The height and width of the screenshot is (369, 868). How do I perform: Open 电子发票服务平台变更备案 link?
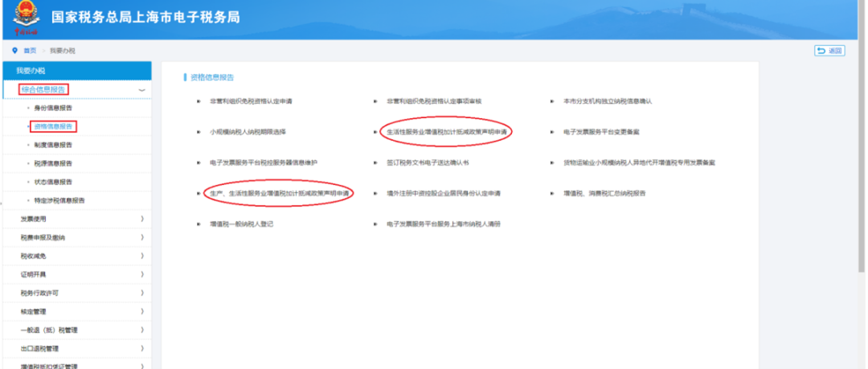pos(601,132)
